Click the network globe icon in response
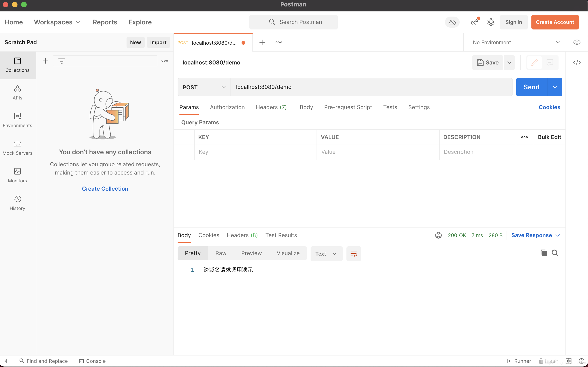The image size is (588, 367). coord(438,235)
